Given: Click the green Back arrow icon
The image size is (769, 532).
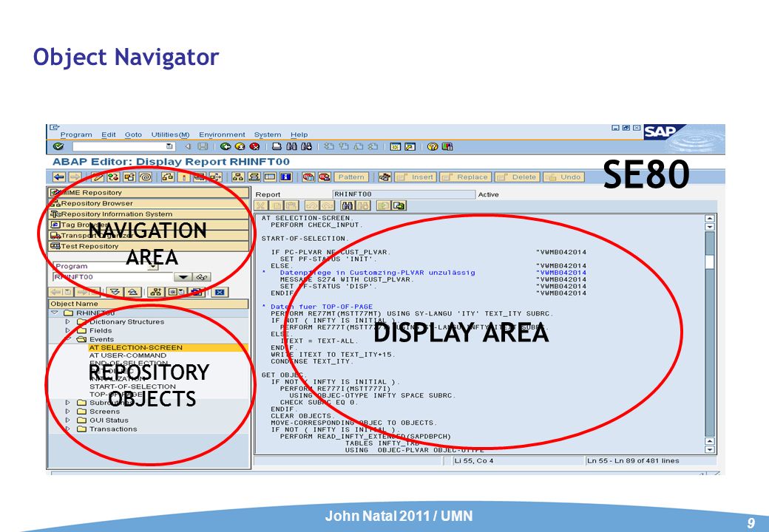Looking at the screenshot, I should 225,146.
